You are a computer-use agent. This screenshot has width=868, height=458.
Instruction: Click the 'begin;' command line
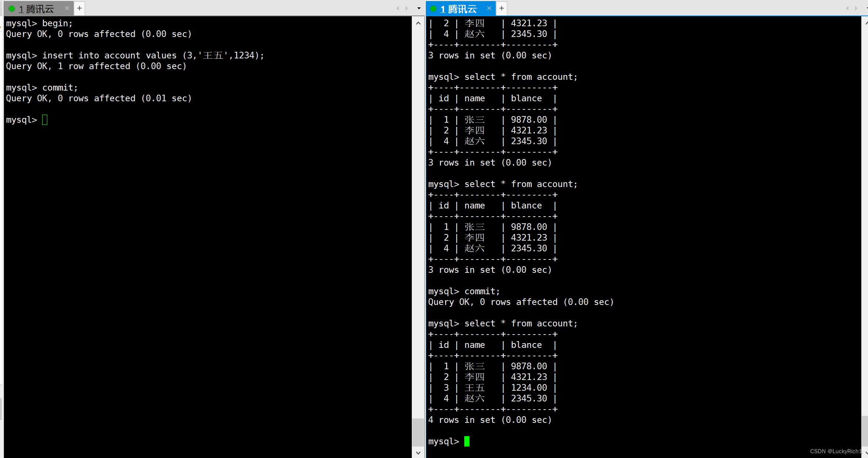(39, 23)
